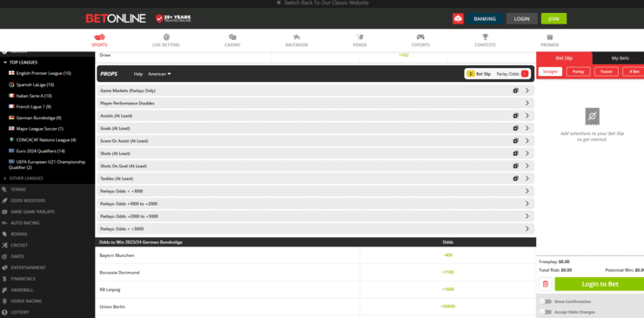Click the stack icon on Goals row
Screen dimensions: 644x318
515,128
